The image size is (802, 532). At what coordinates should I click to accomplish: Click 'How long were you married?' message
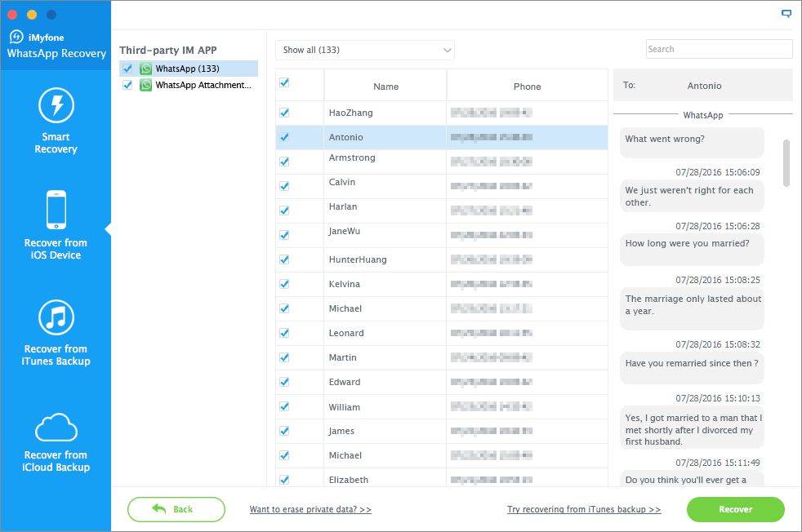pyautogui.click(x=692, y=250)
